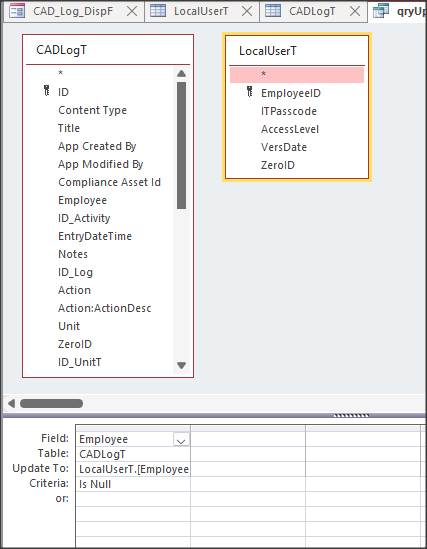
Task: Click the table icon on CADLogT tab
Action: (x=273, y=11)
